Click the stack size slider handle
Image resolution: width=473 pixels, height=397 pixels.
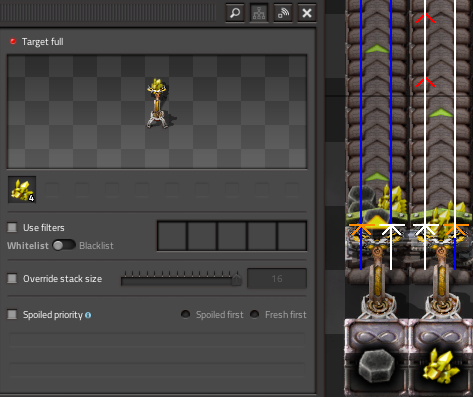236,279
